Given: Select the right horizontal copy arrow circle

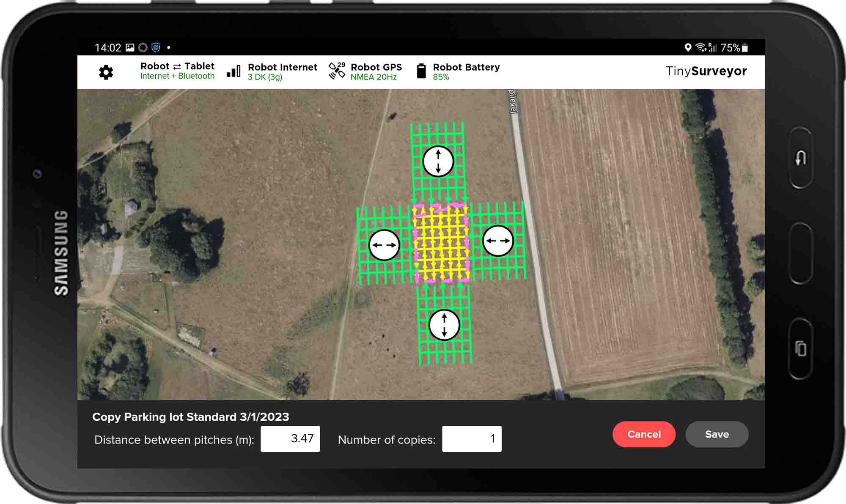Looking at the screenshot, I should 498,240.
